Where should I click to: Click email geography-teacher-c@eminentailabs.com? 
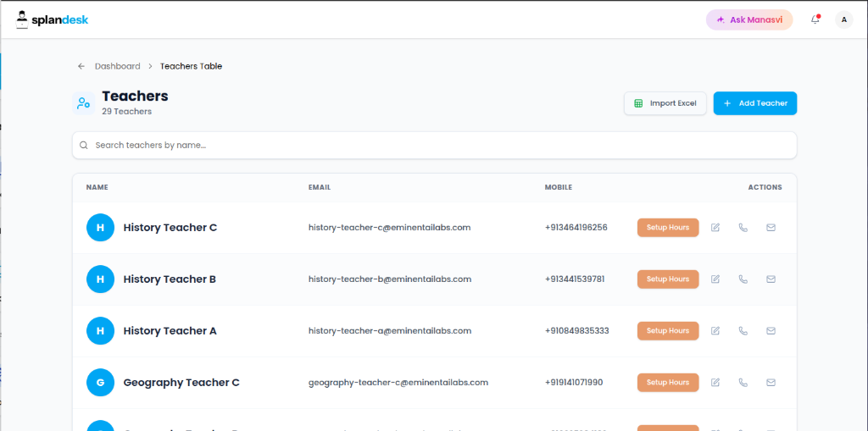pos(398,383)
